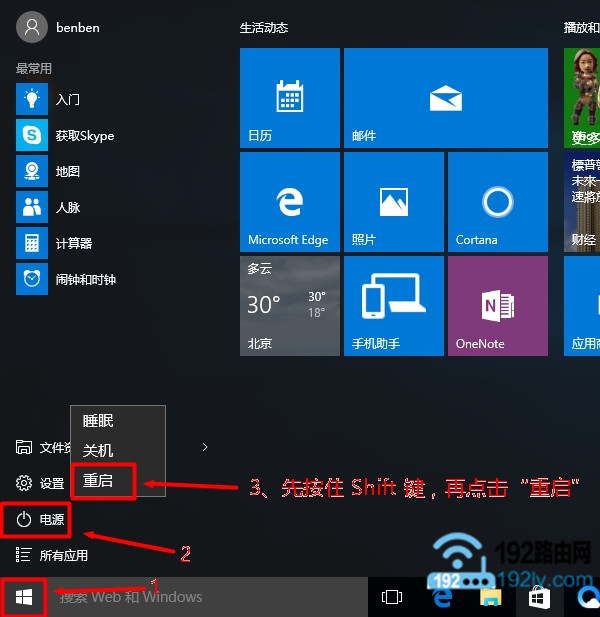Click the benben username text
600x617 pixels.
pos(78,28)
